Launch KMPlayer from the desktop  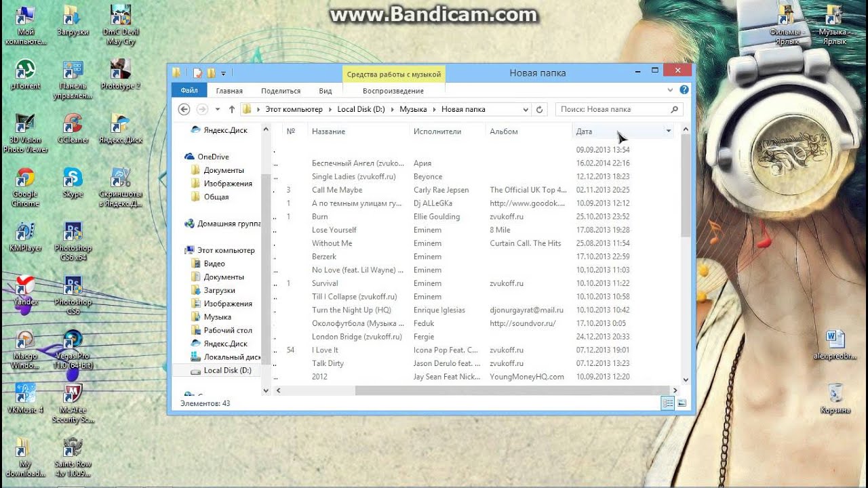pos(26,237)
